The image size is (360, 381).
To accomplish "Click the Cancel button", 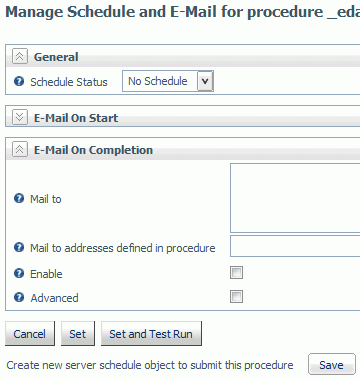I will click(30, 333).
